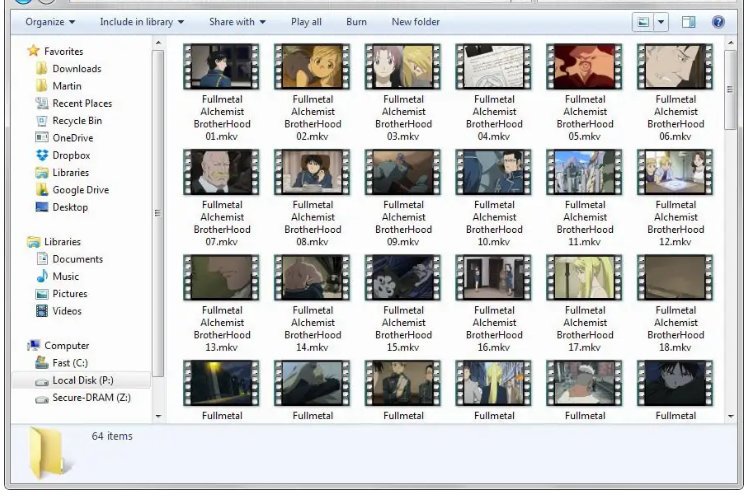This screenshot has height=496, width=750.
Task: Click Play all button
Action: coord(306,22)
